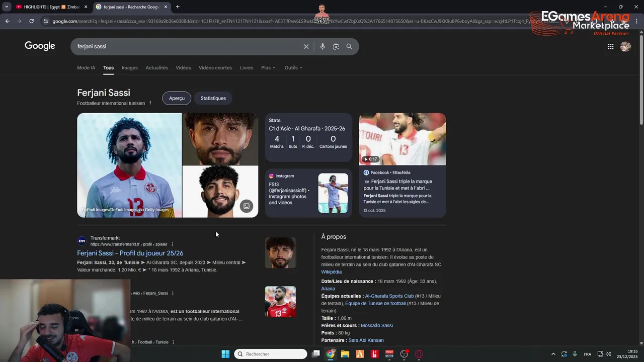The height and width of the screenshot is (362, 644).
Task: Open the Vidéos tab
Action: [183, 68]
